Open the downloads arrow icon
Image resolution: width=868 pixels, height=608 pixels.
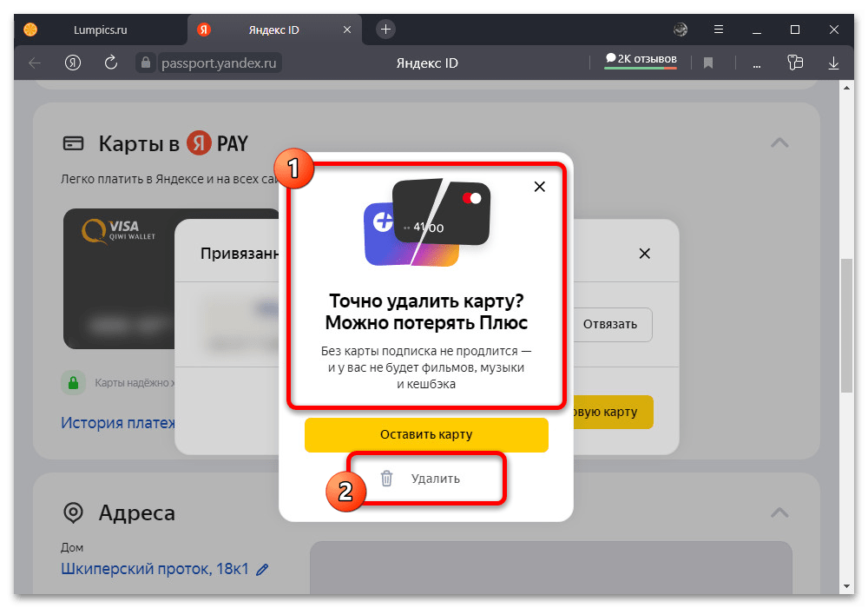(833, 63)
